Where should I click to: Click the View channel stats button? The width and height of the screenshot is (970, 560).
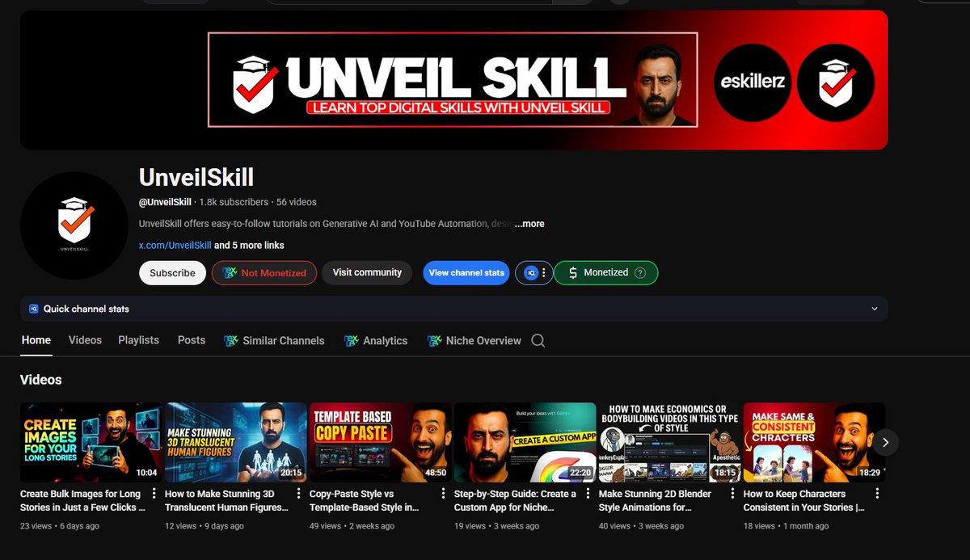pos(466,273)
